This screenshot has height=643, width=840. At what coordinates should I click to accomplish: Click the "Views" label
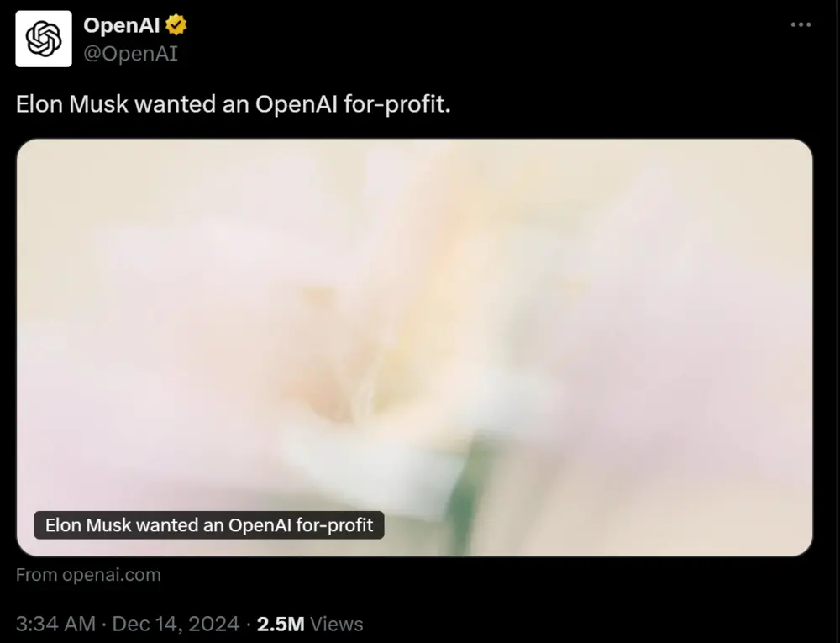[x=337, y=624]
